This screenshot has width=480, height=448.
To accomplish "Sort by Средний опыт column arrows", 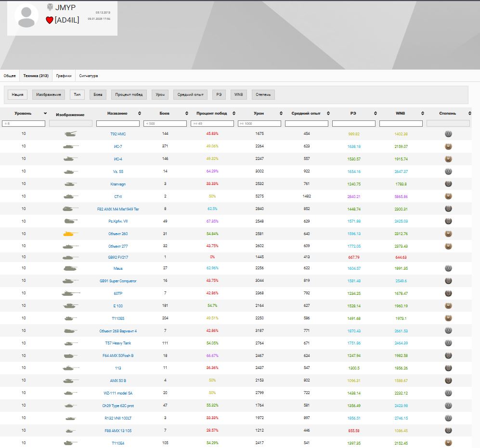I will pos(328,113).
